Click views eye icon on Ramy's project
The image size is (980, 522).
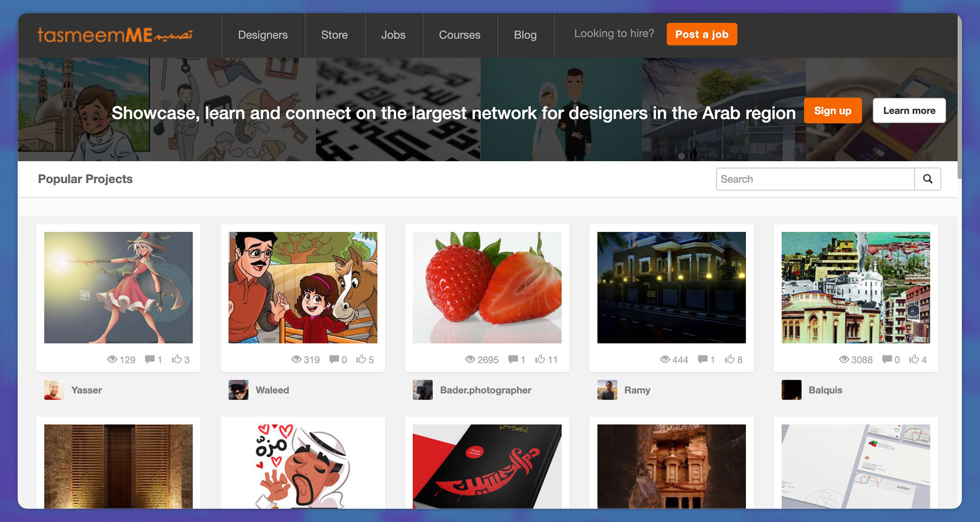(x=665, y=359)
